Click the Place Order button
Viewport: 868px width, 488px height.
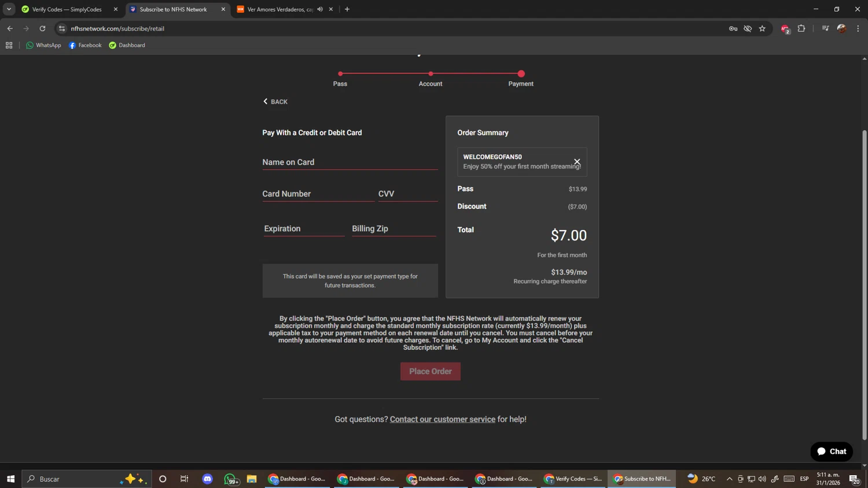(x=431, y=371)
